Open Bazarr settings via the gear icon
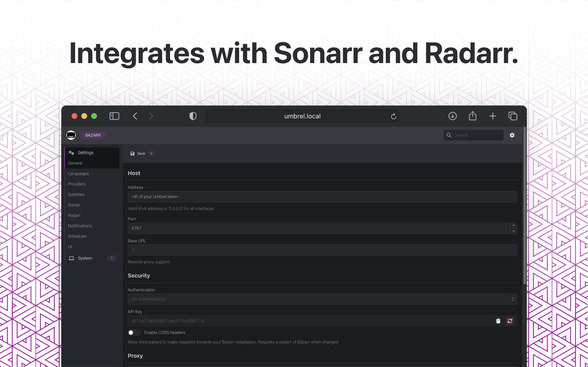This screenshot has height=367, width=588. click(x=513, y=135)
